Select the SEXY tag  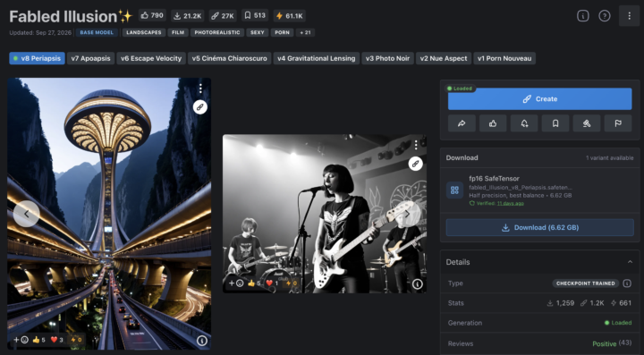pos(257,32)
